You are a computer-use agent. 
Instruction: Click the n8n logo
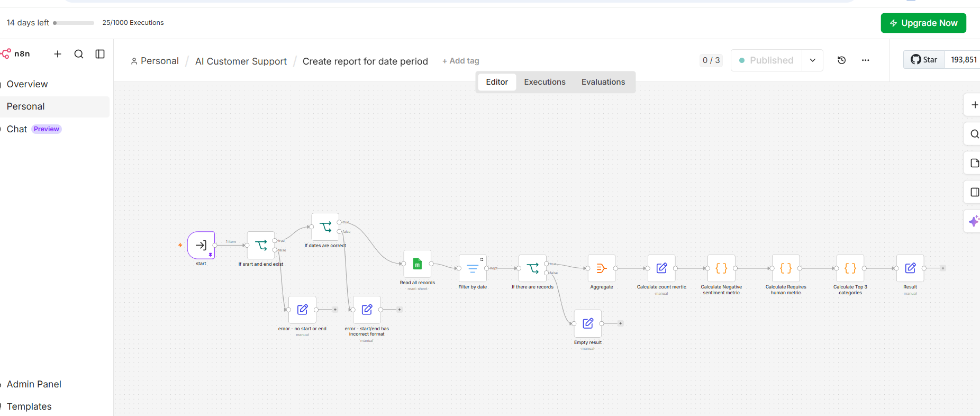point(16,54)
